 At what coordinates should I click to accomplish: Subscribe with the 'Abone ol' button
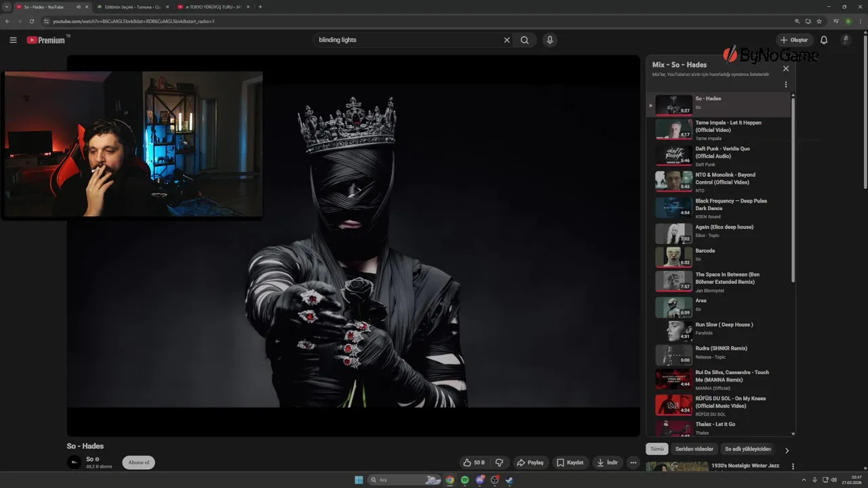[138, 462]
